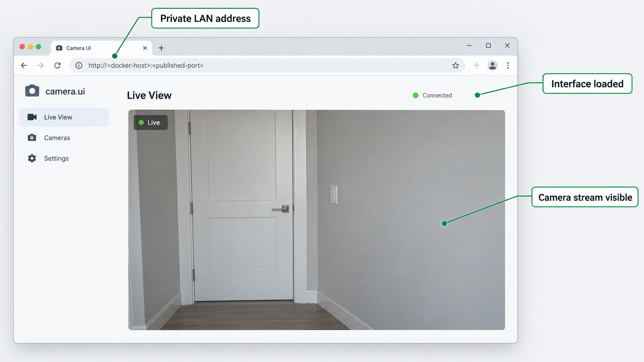Click the Live View video camera icon

point(32,117)
